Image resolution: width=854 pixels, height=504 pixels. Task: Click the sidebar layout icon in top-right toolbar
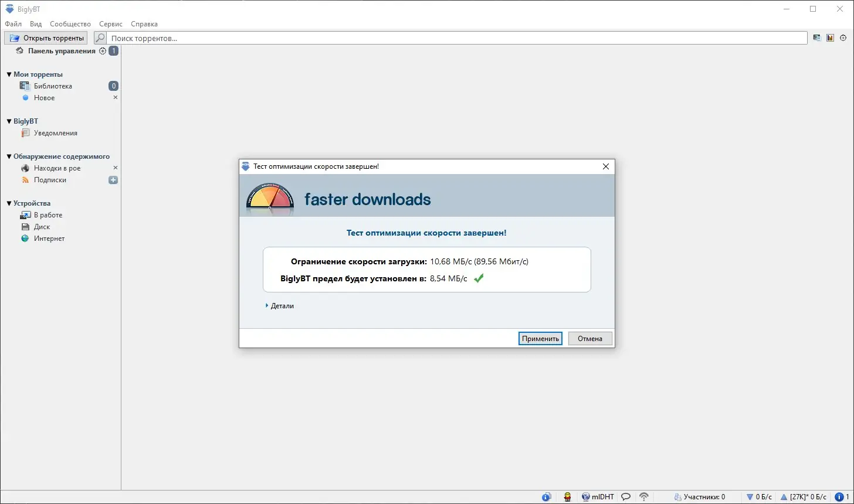[x=817, y=38]
